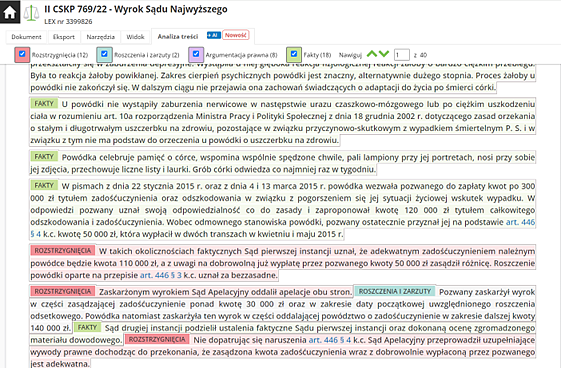Open the Widok menu
The image size is (561, 368).
click(135, 37)
